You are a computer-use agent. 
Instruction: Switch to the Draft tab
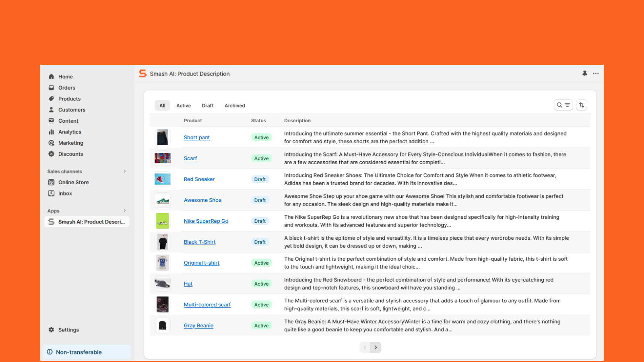tap(208, 106)
